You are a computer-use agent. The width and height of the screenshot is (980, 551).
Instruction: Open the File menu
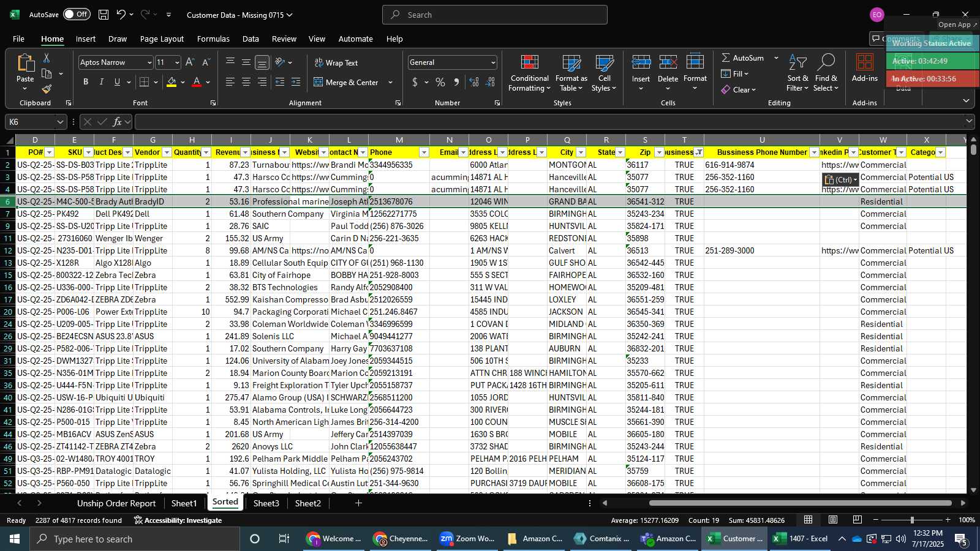click(19, 39)
